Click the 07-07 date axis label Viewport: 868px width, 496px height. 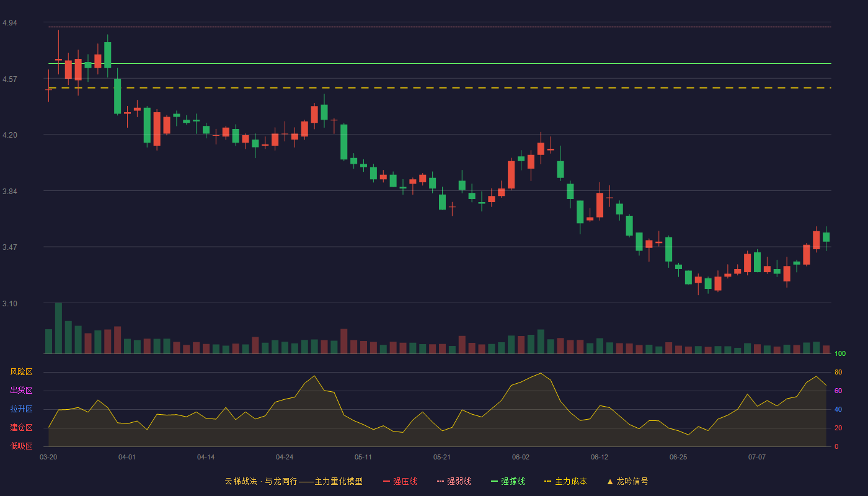click(757, 457)
